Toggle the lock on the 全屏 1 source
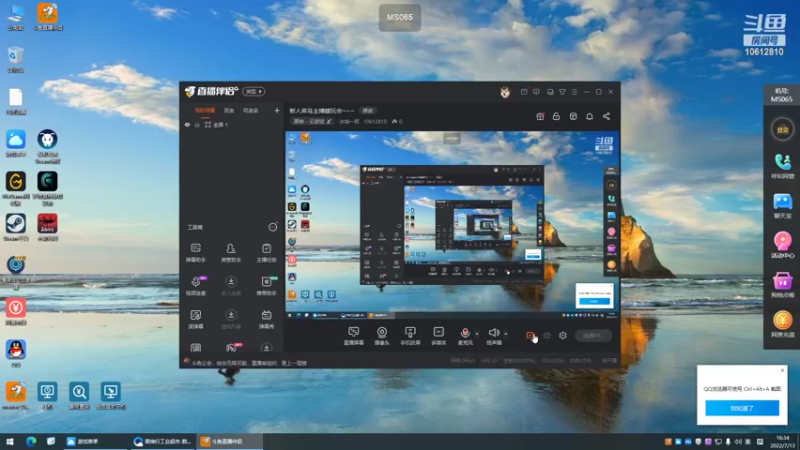 [x=197, y=125]
